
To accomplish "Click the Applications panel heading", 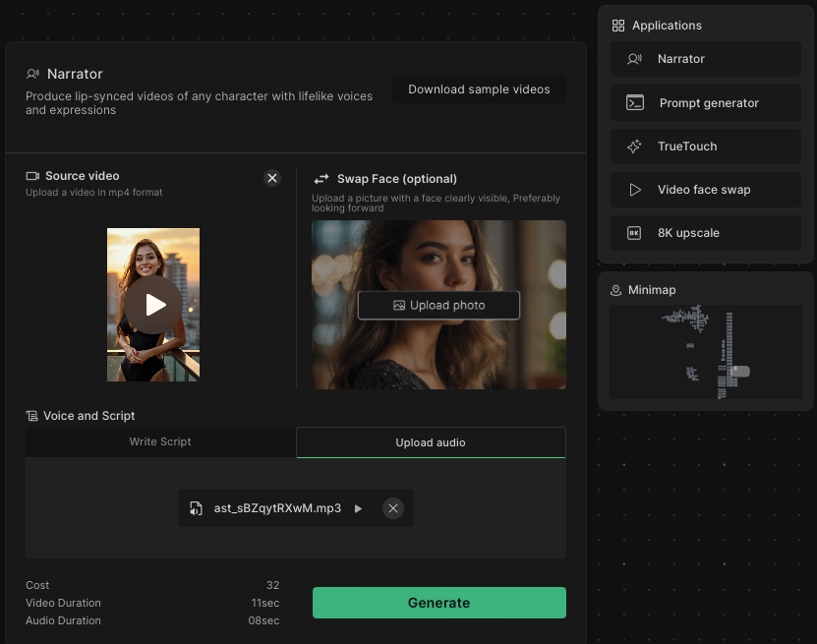I will [x=667, y=26].
